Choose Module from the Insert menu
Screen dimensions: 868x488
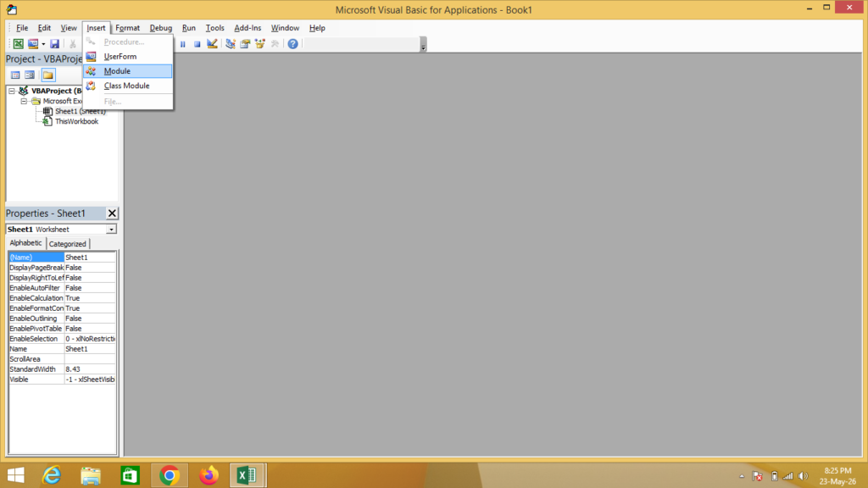coord(128,71)
